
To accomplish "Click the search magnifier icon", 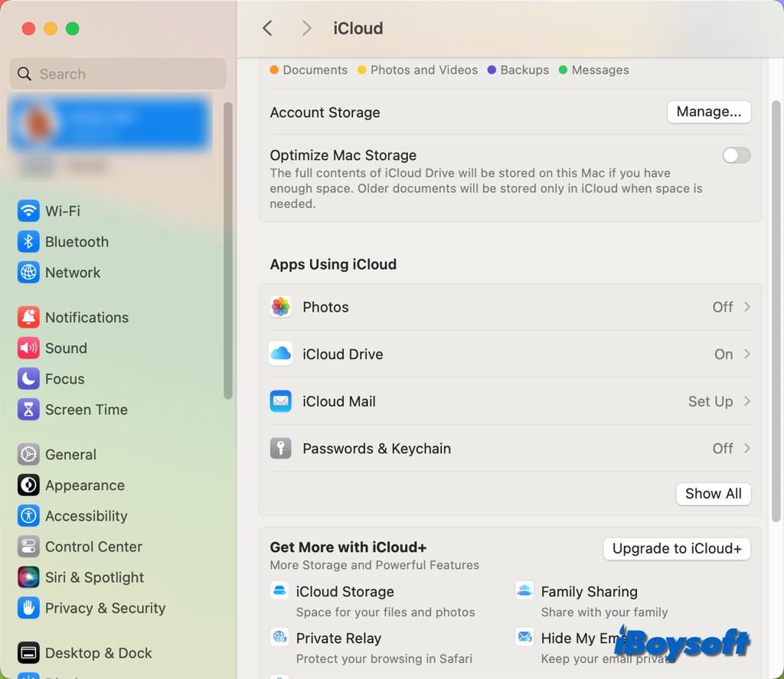I will click(x=24, y=74).
